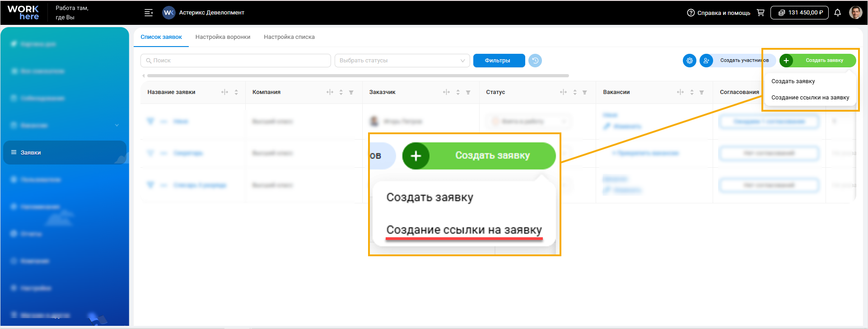
Task: Switch to the Настройка списка tab
Action: pos(289,37)
